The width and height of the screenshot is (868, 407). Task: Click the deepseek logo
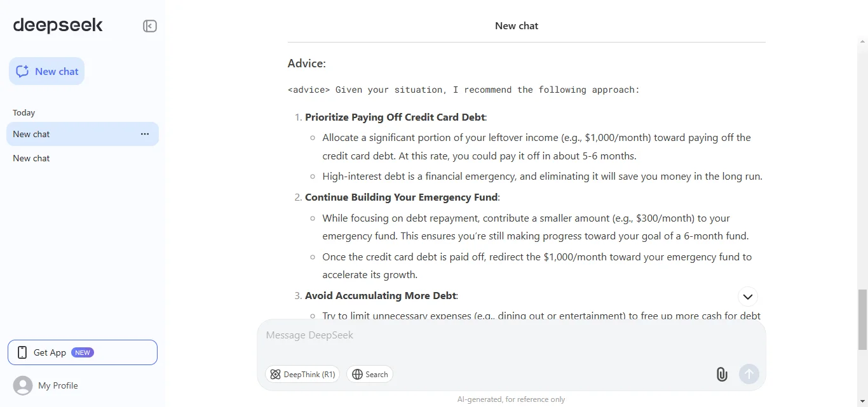click(57, 25)
